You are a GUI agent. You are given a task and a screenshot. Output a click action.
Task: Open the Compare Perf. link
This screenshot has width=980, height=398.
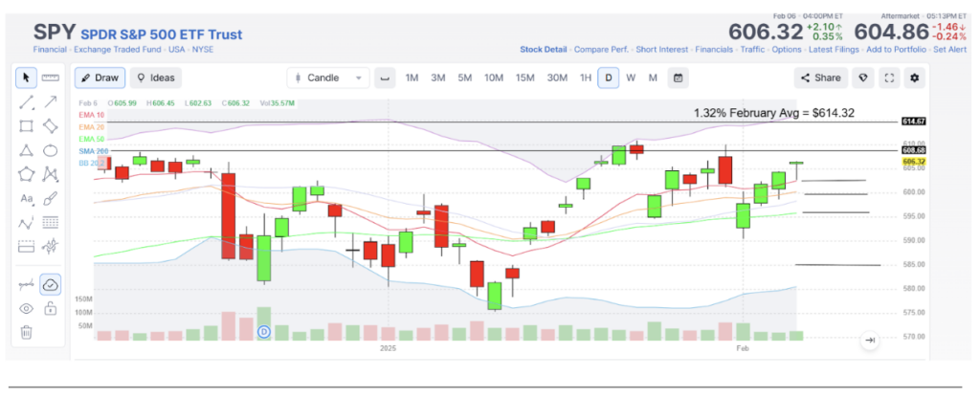pyautogui.click(x=601, y=50)
